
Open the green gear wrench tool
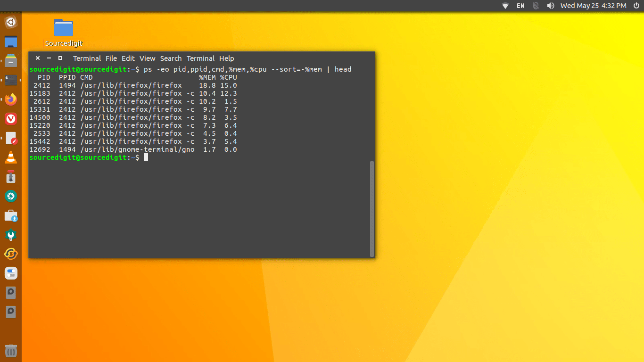(x=11, y=235)
